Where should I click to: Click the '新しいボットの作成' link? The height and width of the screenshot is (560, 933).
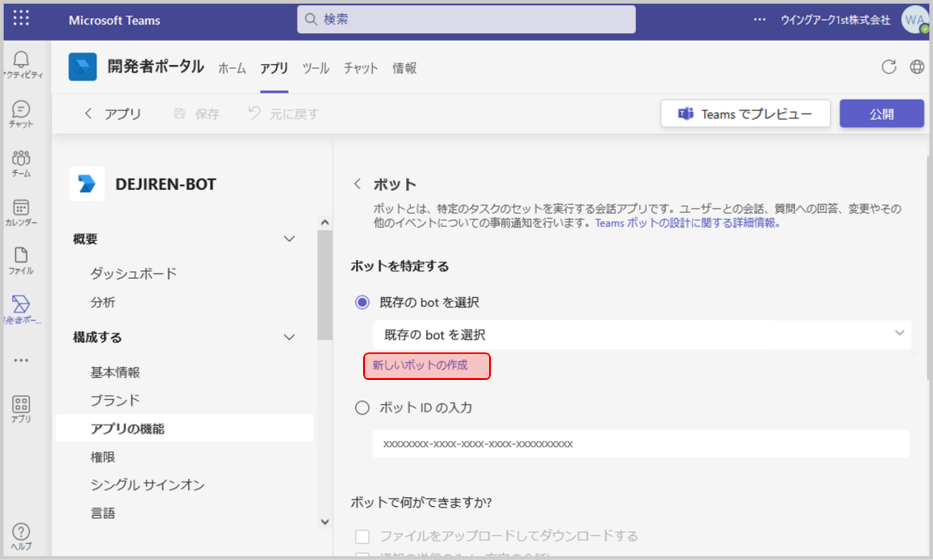tap(420, 365)
